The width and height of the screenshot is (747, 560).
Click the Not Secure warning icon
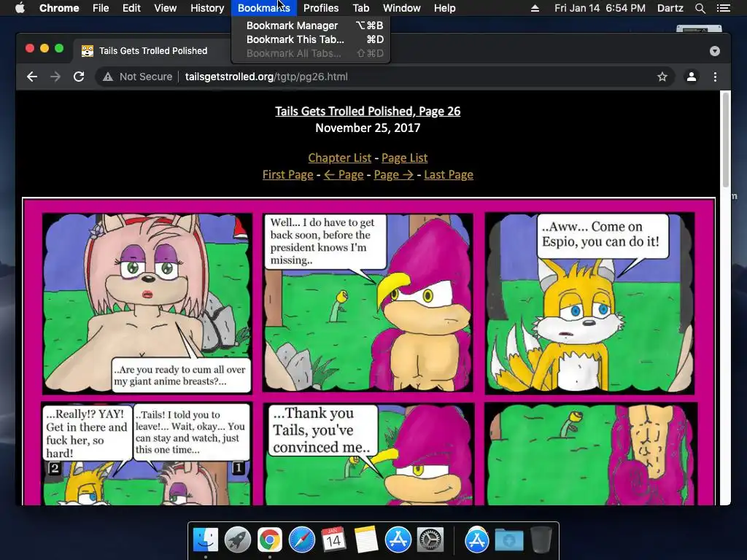[108, 77]
